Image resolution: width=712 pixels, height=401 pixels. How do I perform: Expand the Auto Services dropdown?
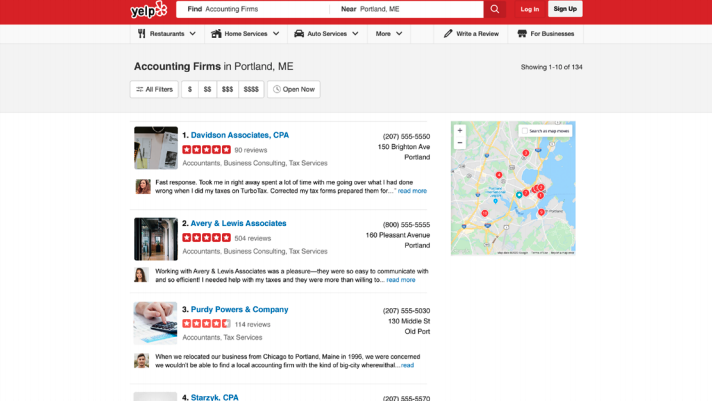tap(326, 34)
